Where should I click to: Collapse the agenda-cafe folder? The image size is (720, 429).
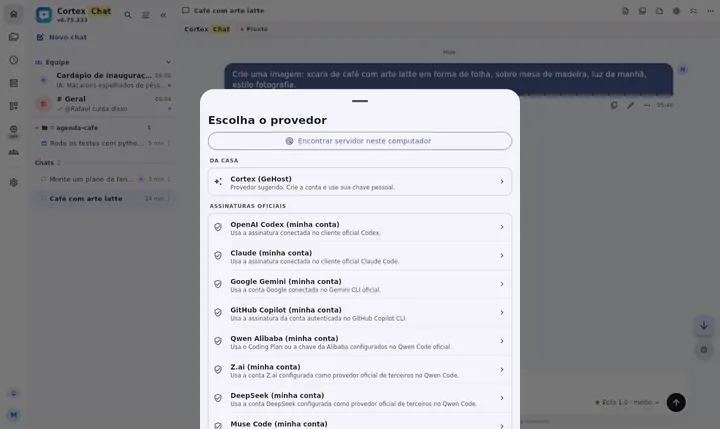coord(37,128)
